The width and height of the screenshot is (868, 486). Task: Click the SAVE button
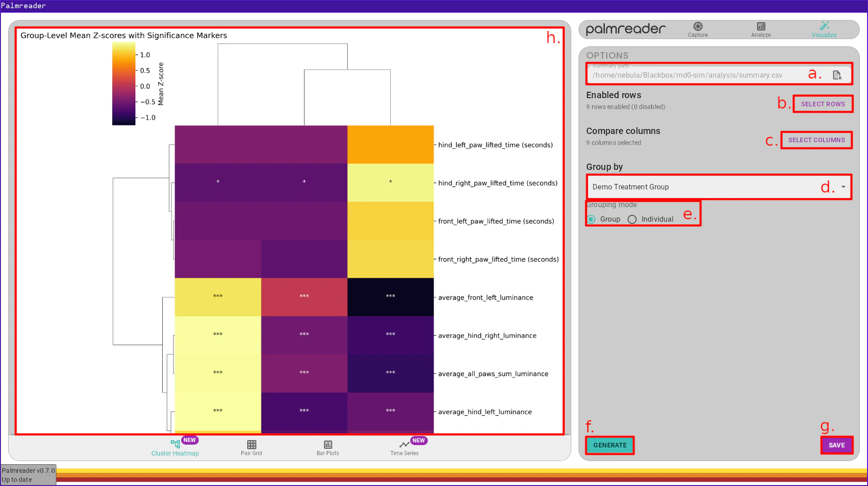point(837,445)
